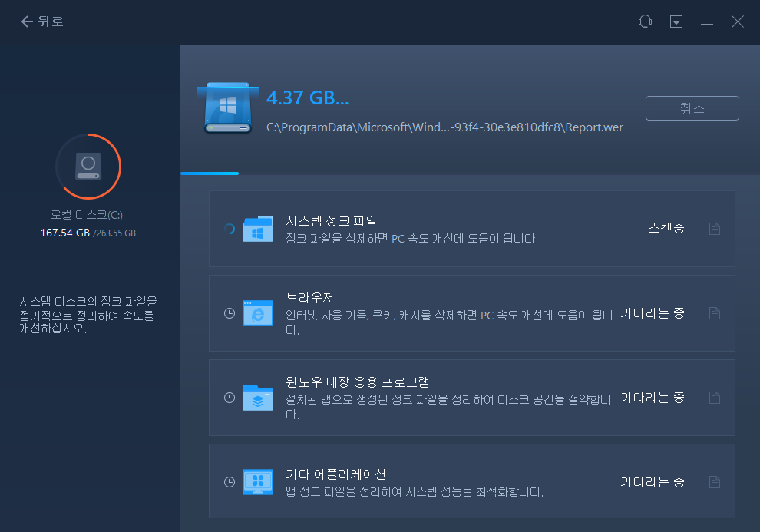
Task: Open the 윈도우 내장 응용 프로그램 folder icon
Action: coord(257,397)
